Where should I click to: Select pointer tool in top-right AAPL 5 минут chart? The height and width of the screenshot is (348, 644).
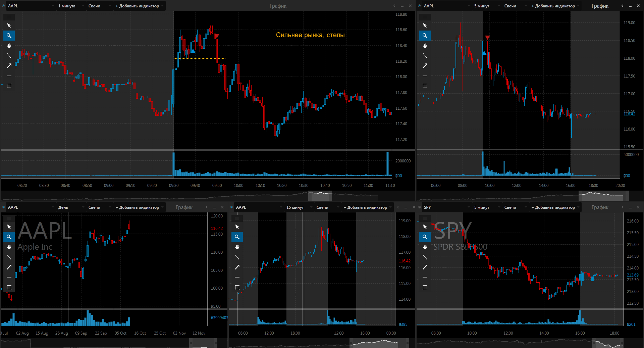tap(425, 26)
